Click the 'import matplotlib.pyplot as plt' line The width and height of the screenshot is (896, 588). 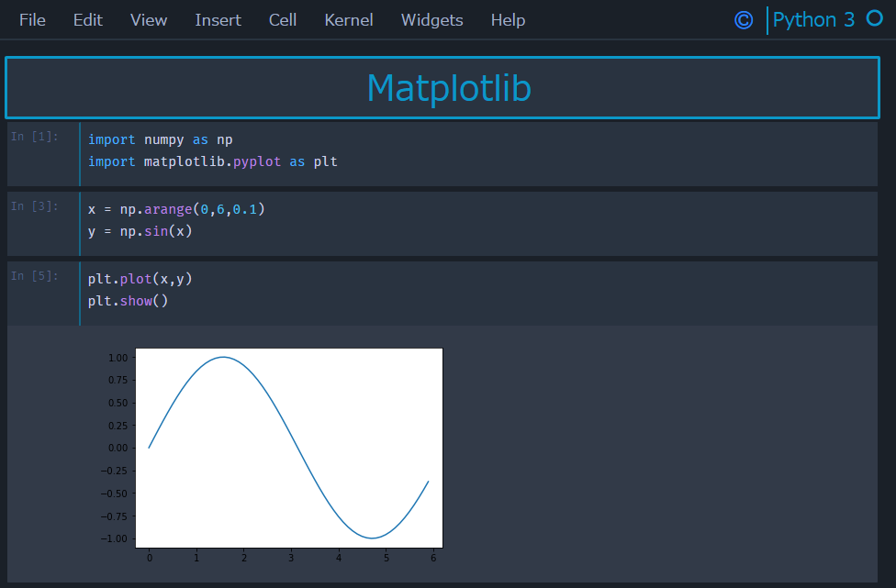[213, 161]
